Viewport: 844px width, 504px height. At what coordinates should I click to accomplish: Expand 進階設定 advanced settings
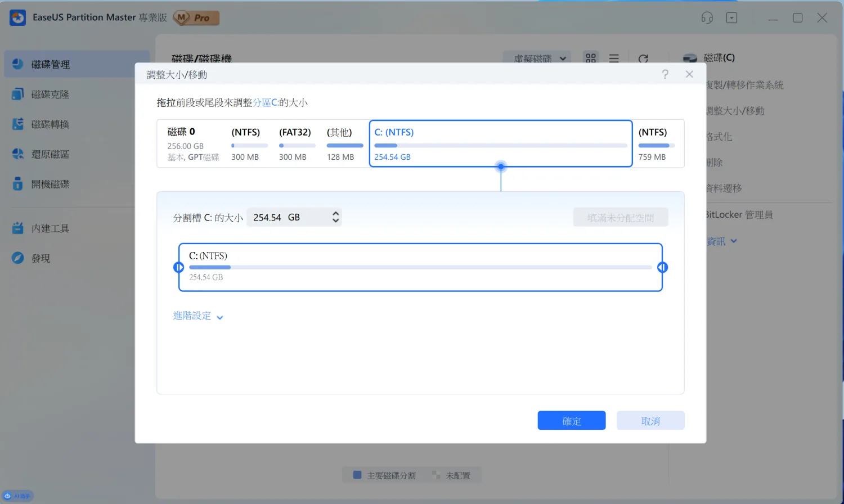coord(198,316)
